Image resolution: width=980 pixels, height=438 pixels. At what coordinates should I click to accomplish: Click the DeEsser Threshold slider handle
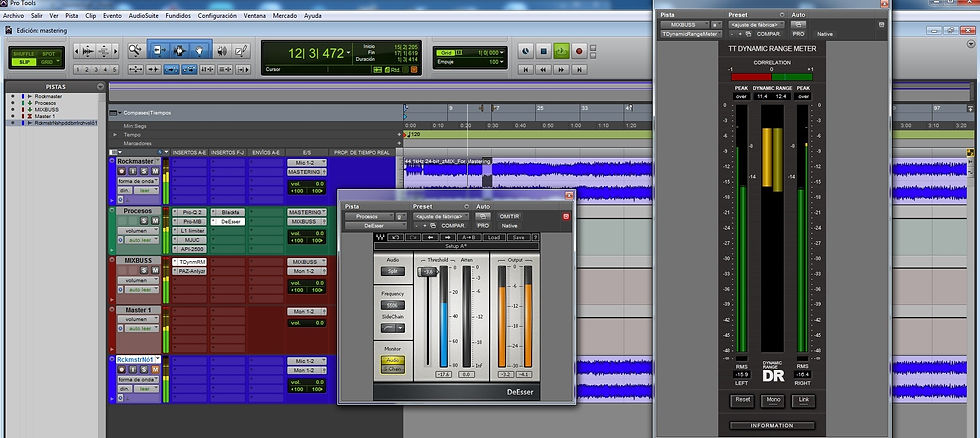point(429,272)
